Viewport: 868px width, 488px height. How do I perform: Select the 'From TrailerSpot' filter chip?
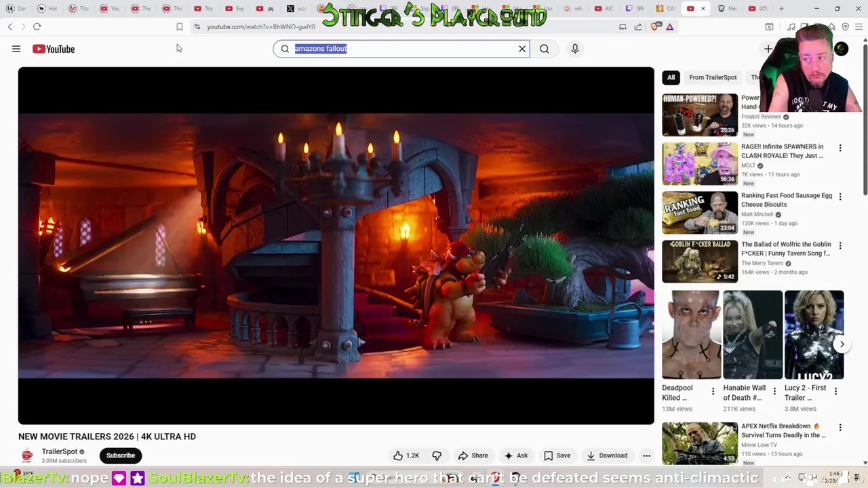coord(713,77)
